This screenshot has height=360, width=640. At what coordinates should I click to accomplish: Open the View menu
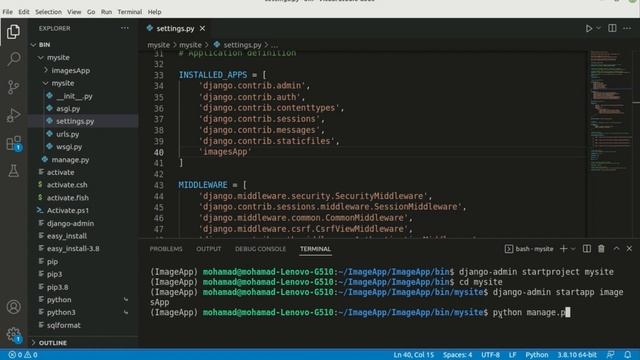tap(74, 12)
